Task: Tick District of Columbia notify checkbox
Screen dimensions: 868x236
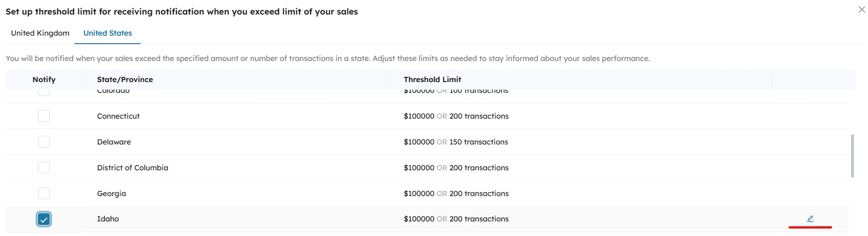Action: point(44,167)
